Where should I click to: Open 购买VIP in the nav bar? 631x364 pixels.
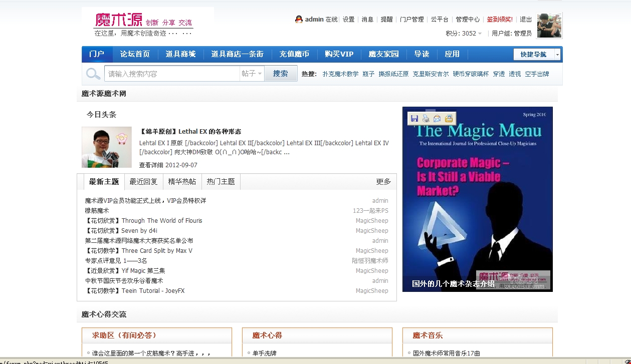[339, 54]
